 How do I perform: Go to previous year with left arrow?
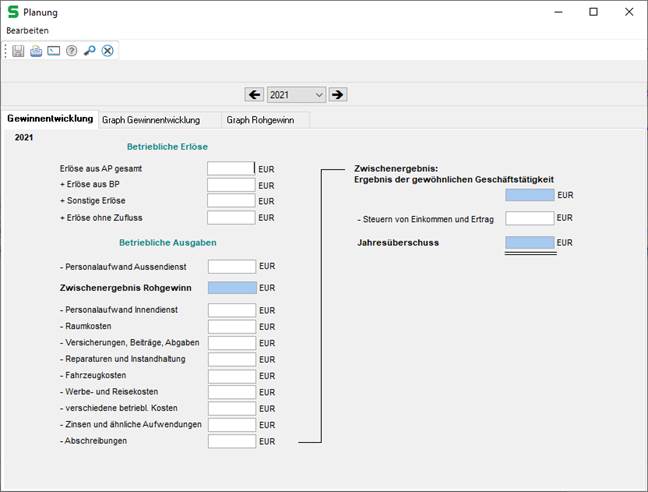click(x=255, y=94)
